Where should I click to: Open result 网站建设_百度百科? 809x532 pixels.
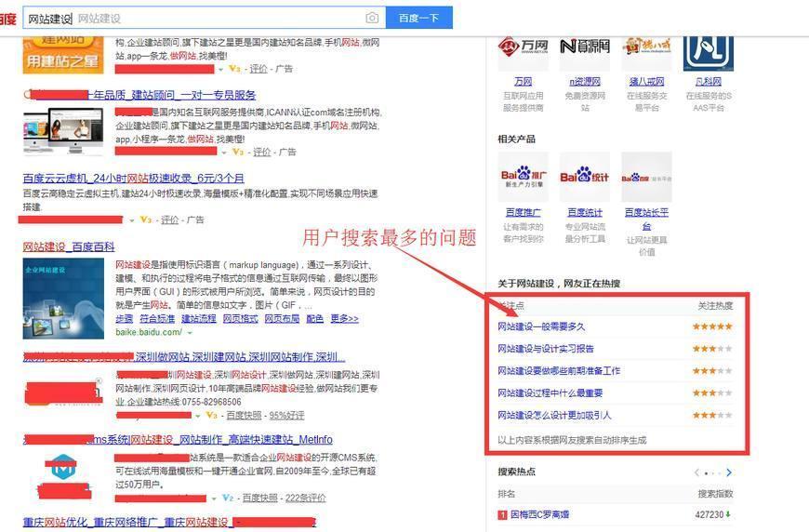(x=69, y=246)
